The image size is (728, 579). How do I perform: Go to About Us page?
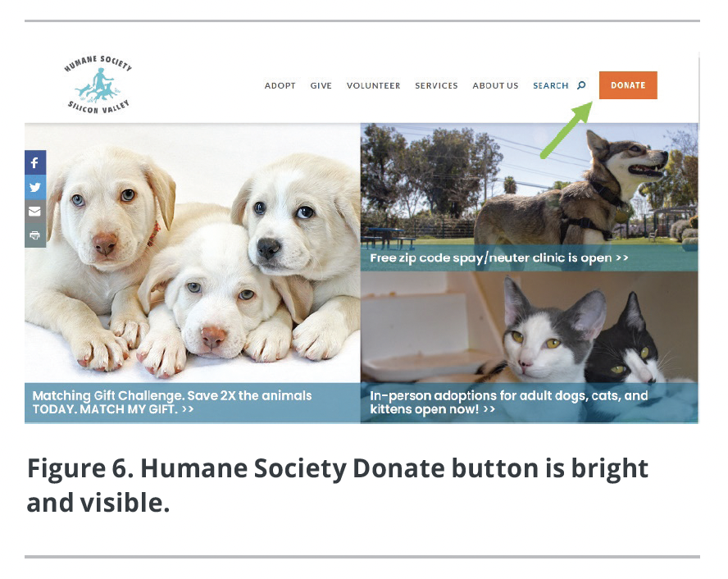click(x=495, y=85)
